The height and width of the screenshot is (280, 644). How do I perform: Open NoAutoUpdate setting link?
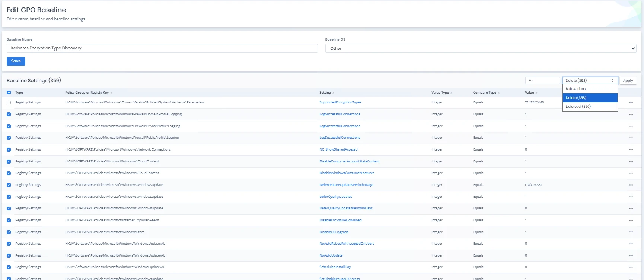pyautogui.click(x=331, y=255)
